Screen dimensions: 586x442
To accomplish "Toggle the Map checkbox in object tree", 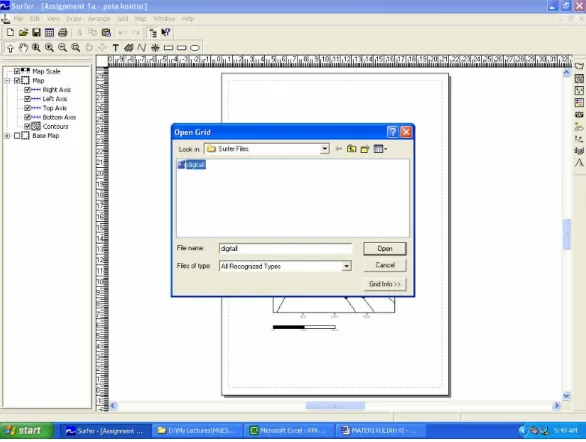I will tap(17, 80).
